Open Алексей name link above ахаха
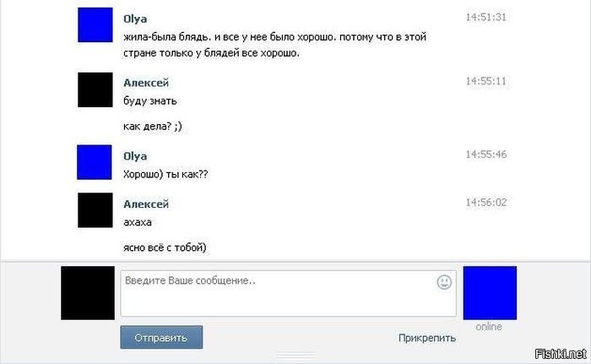591x364 pixels. point(146,204)
